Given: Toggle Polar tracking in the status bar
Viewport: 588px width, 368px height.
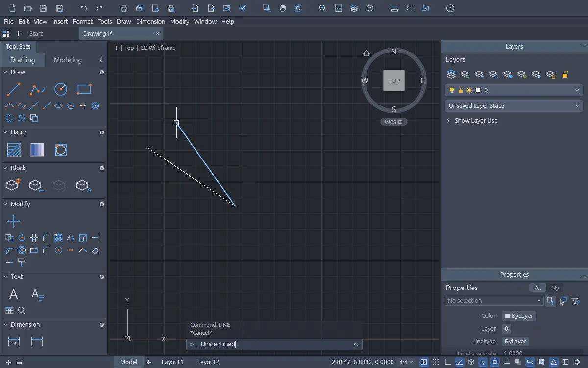Looking at the screenshot, I should [460, 362].
